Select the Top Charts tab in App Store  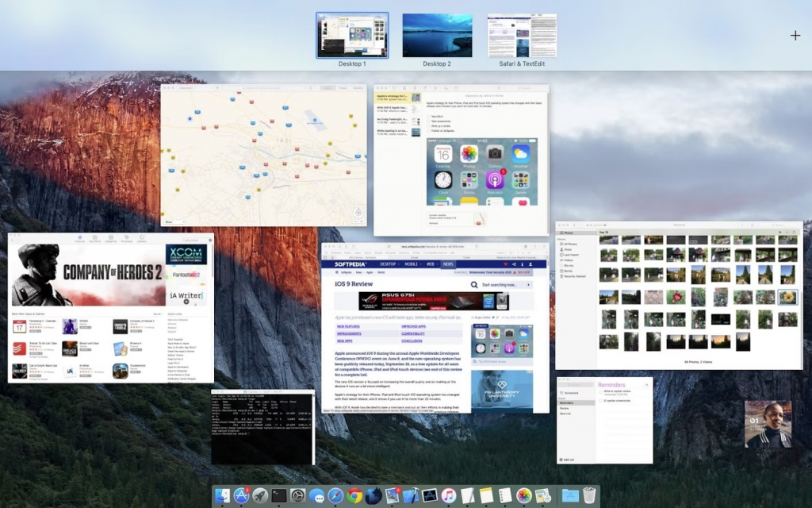pyautogui.click(x=94, y=238)
